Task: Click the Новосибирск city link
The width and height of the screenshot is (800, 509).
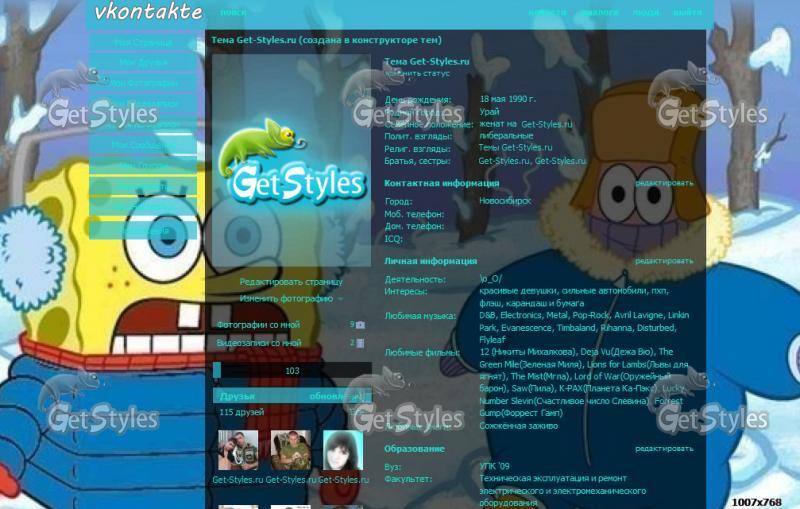Action: 505,201
